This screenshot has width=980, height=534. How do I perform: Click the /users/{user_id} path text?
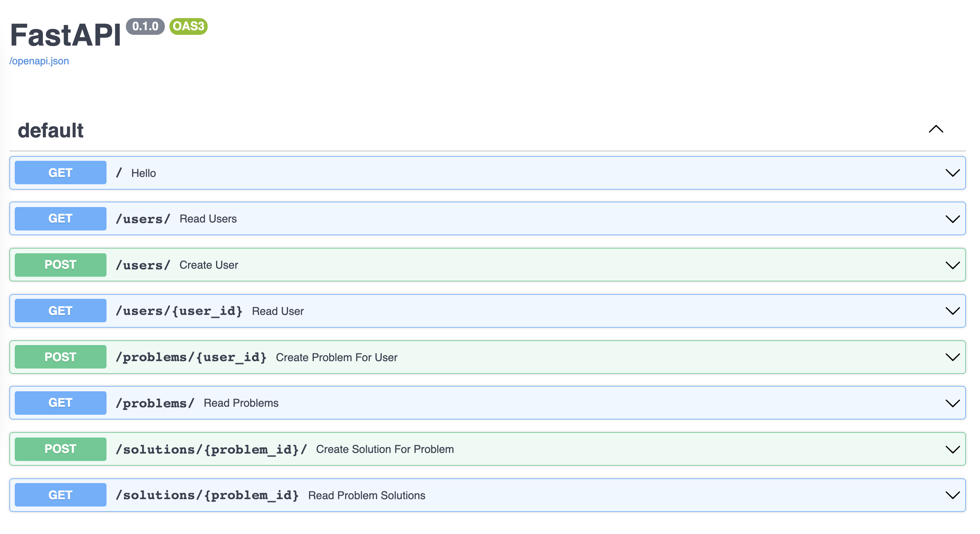(179, 311)
